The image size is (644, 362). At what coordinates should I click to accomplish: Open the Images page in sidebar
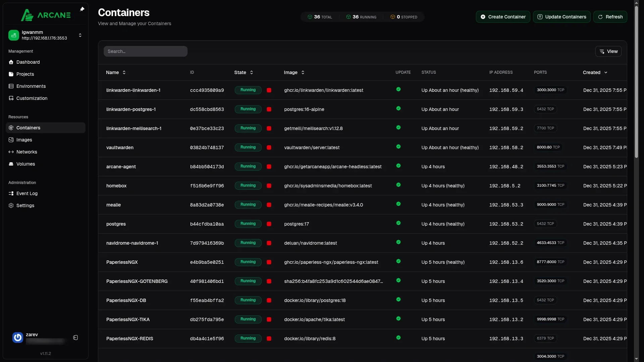point(24,140)
